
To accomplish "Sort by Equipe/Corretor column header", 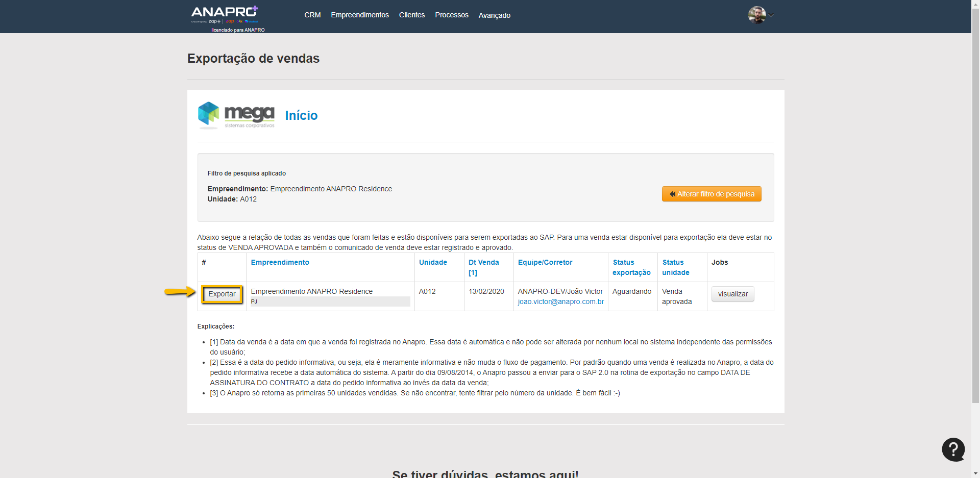I will tap(545, 262).
